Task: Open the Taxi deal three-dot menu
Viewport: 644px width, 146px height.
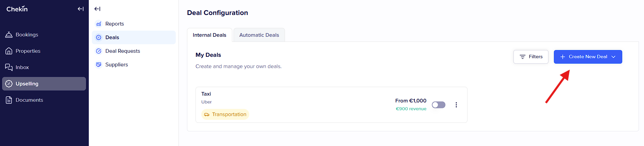Action: [456, 105]
